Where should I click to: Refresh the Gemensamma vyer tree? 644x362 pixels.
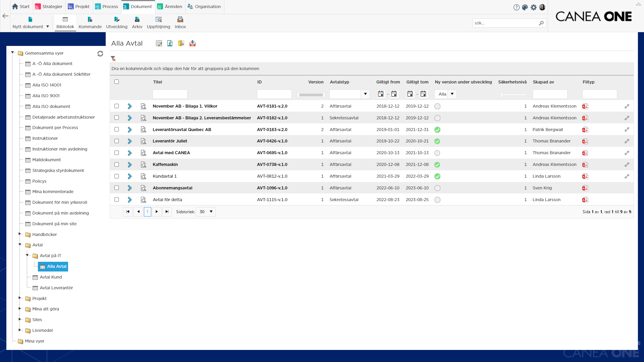point(100,54)
